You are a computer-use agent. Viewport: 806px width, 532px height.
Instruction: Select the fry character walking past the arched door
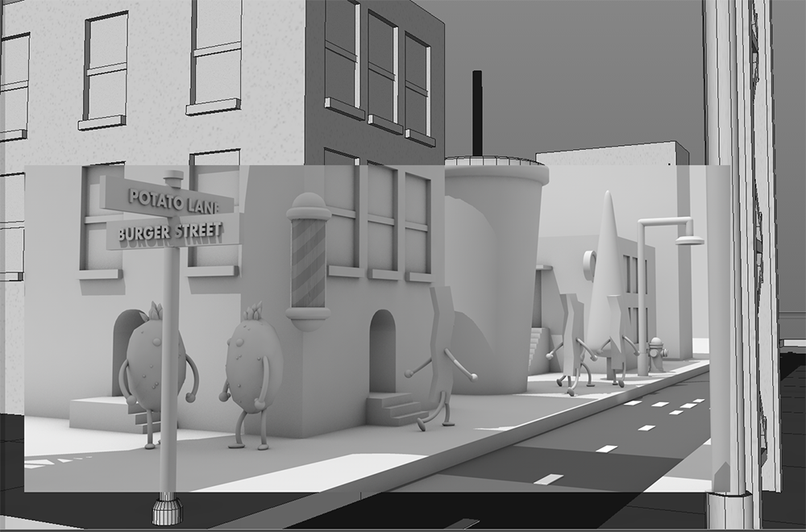tap(442, 358)
